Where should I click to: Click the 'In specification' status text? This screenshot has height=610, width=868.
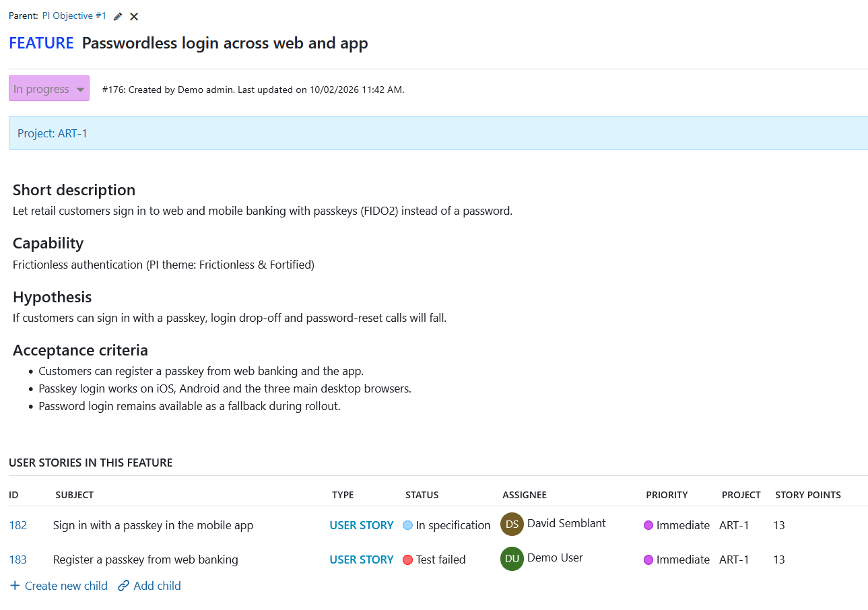point(453,525)
